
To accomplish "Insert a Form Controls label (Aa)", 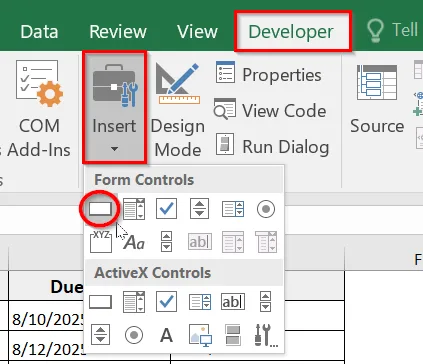I will pos(134,242).
